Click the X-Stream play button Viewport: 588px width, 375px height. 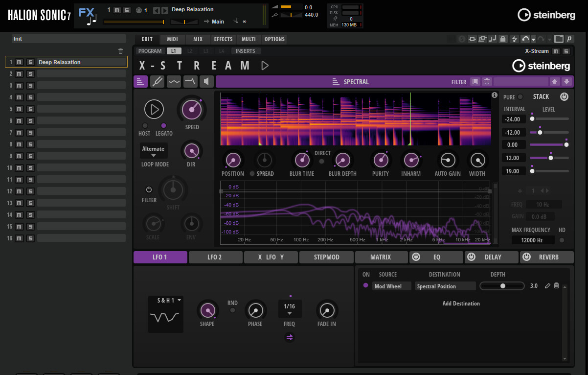point(265,66)
